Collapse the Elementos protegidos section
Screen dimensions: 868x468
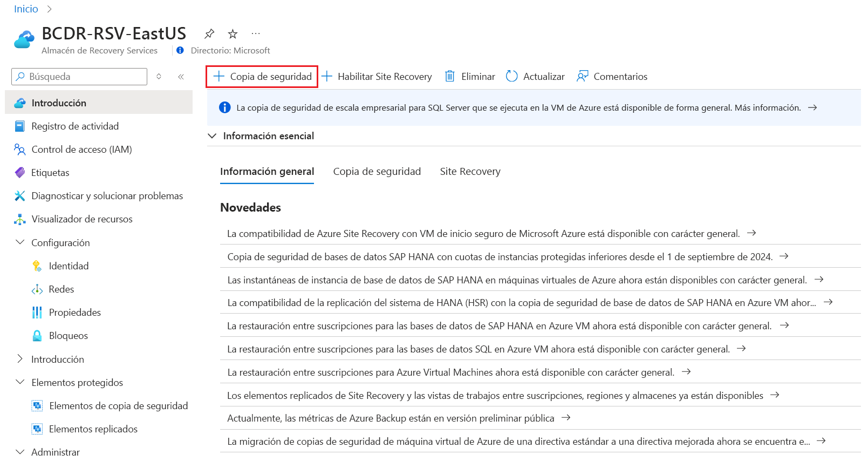click(x=20, y=382)
